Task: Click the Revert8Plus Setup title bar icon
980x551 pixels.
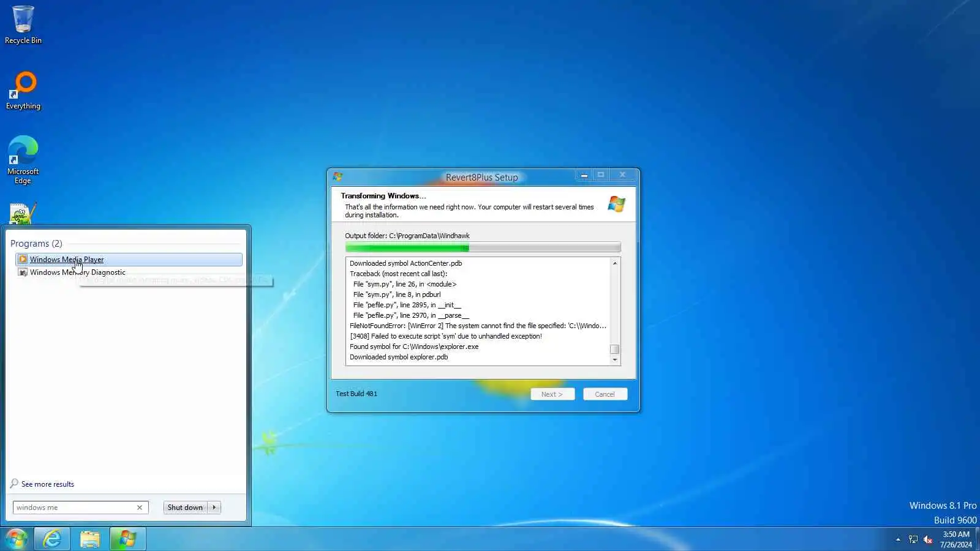Action: coord(337,176)
